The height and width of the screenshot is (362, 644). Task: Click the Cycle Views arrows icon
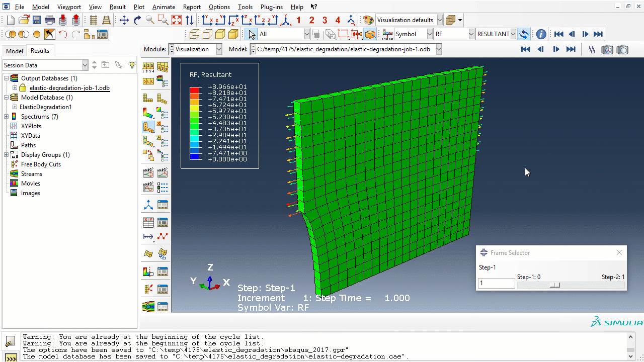190,20
